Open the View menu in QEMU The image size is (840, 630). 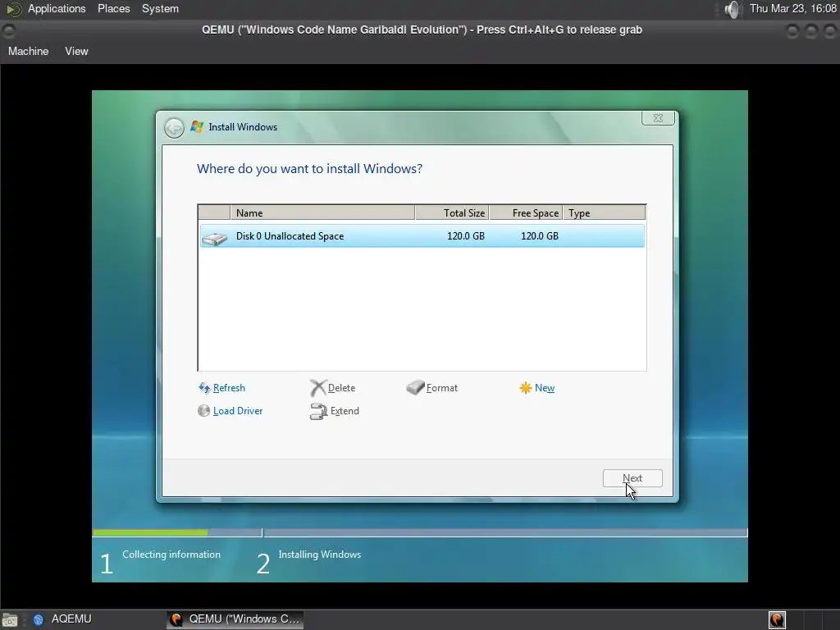point(76,52)
